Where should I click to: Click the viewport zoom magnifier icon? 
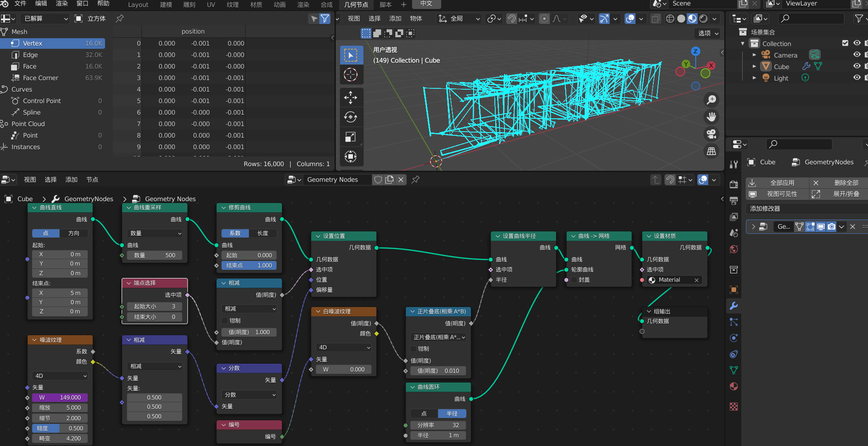tap(711, 99)
